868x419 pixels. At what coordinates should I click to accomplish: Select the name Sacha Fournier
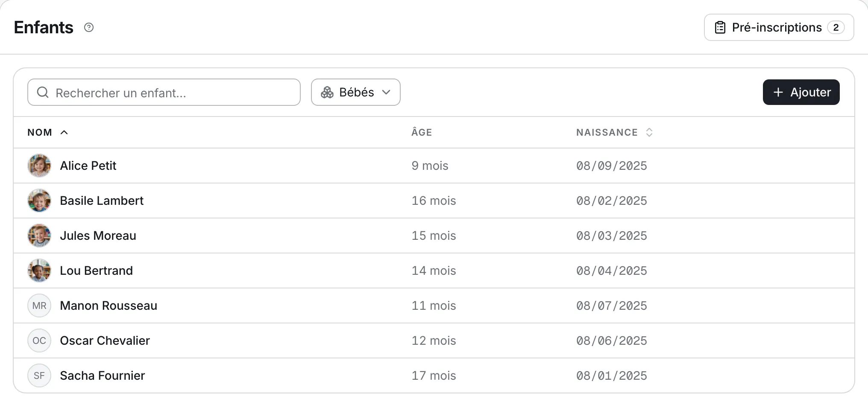pos(103,375)
